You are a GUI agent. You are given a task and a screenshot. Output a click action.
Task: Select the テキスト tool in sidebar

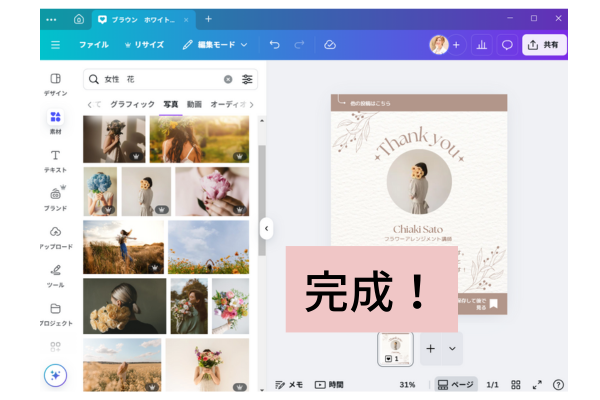point(55,160)
